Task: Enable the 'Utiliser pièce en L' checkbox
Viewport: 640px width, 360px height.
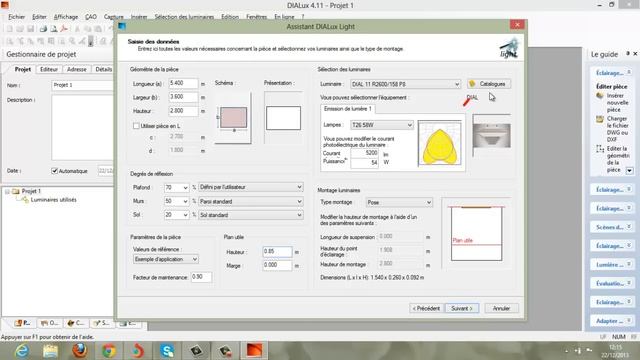Action: pos(136,126)
